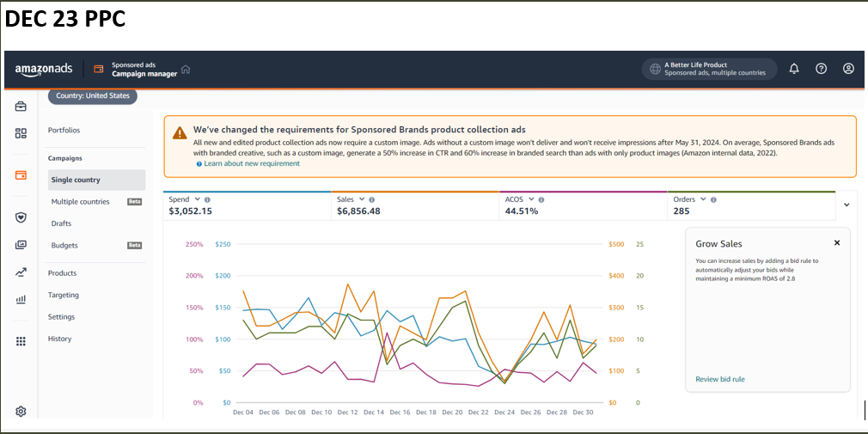Image resolution: width=868 pixels, height=434 pixels.
Task: Open the shield icon in left sidebar
Action: (21, 217)
